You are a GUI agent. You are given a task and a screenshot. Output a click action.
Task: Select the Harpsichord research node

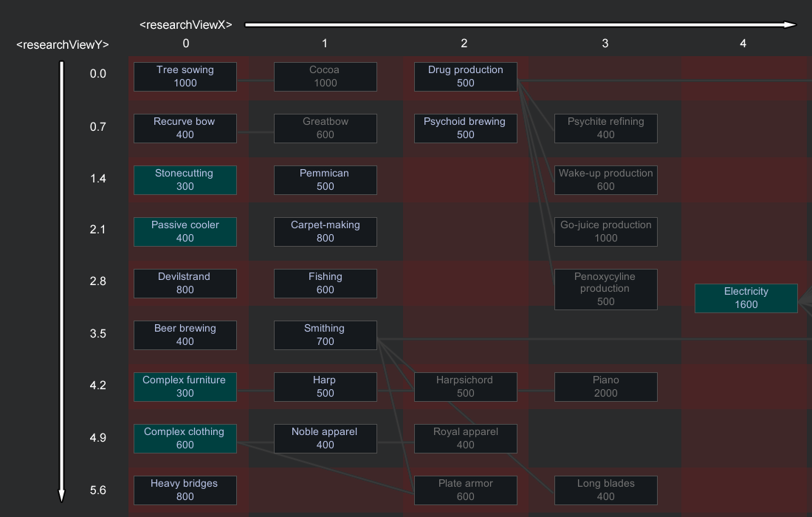click(x=465, y=387)
